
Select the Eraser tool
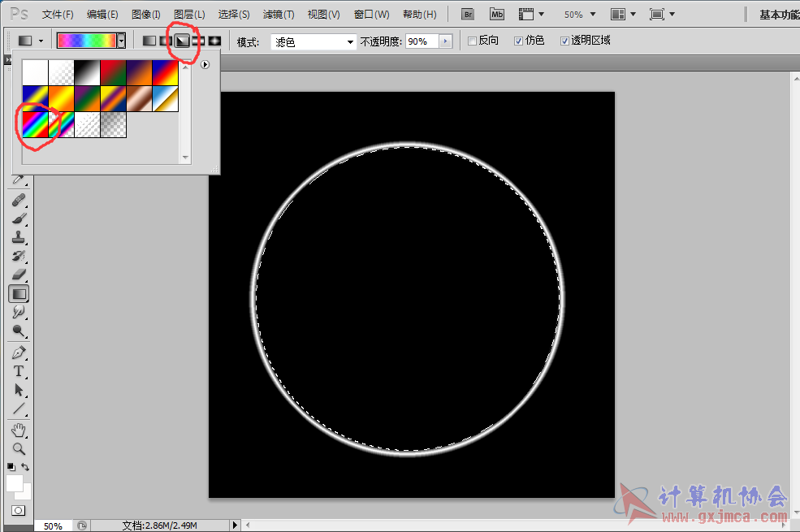tap(19, 275)
